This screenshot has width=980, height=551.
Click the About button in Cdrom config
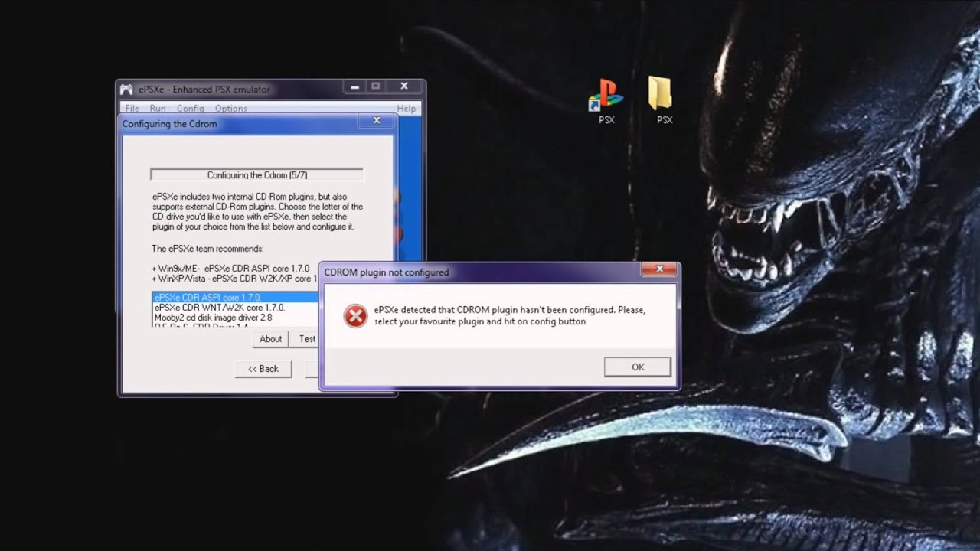[271, 339]
